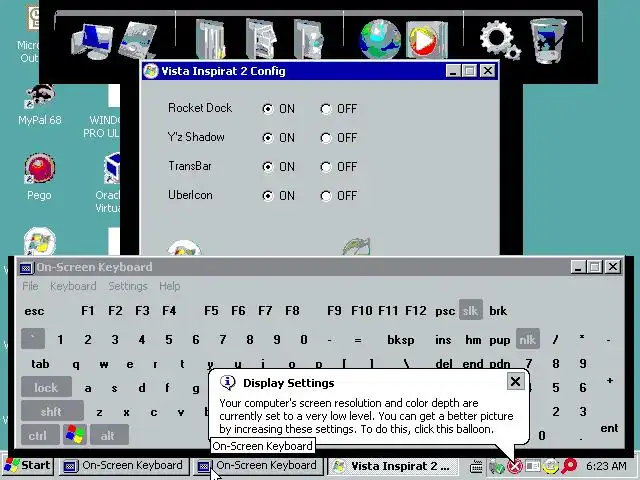Open the drive icon in the dock
This screenshot has width=640, height=480.
[138, 40]
